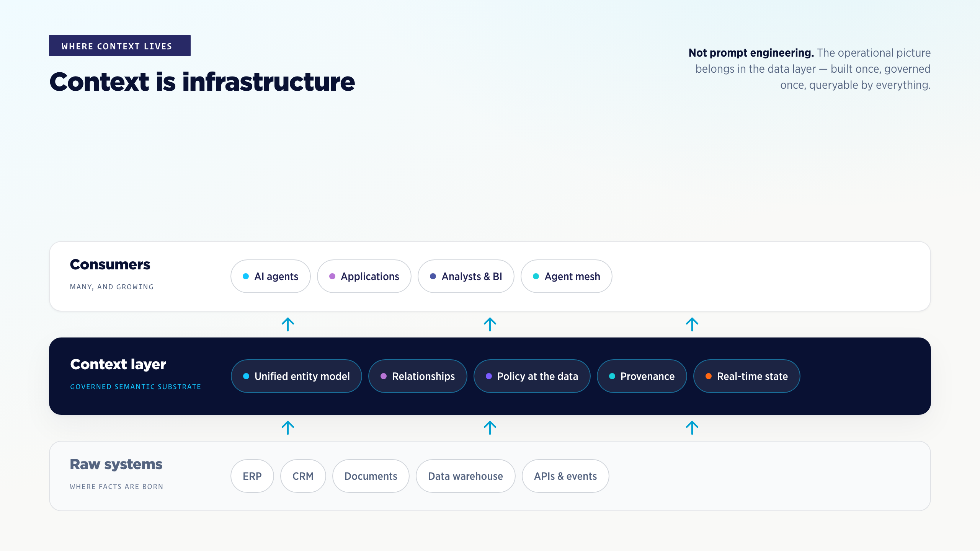
Task: Click the Raw systems heading
Action: click(x=116, y=464)
